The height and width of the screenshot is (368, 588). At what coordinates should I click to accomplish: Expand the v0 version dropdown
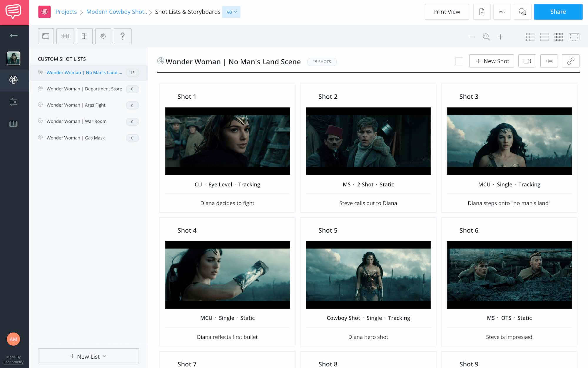[231, 12]
